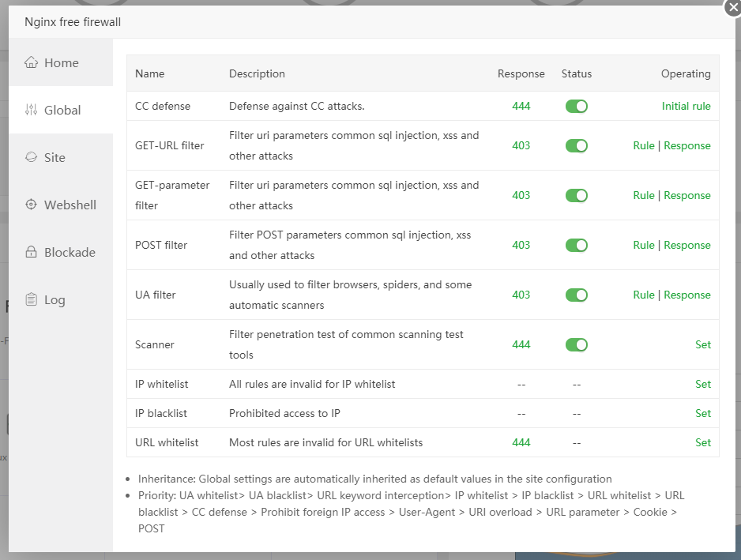Click the Site planet icon
This screenshot has height=560, width=741.
[x=32, y=157]
